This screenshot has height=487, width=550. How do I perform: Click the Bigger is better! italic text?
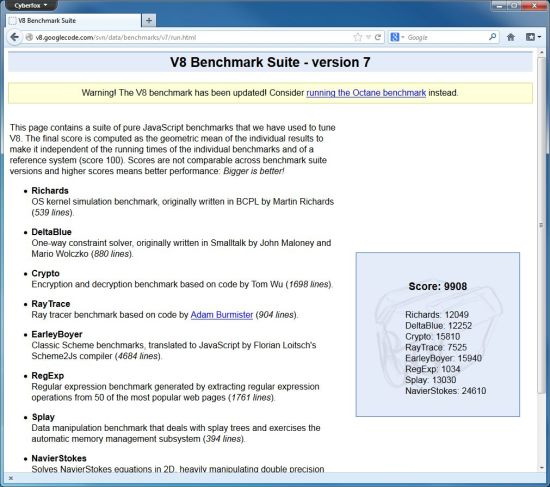tap(254, 171)
